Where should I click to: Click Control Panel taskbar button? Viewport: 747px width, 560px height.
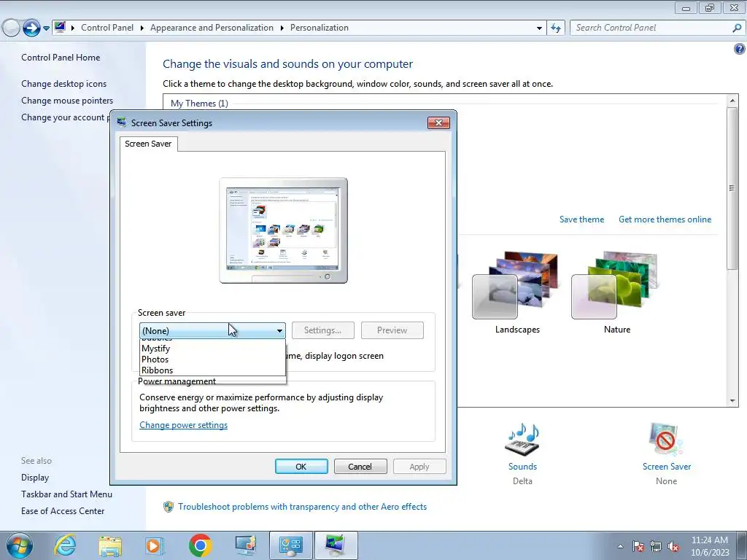(291, 545)
